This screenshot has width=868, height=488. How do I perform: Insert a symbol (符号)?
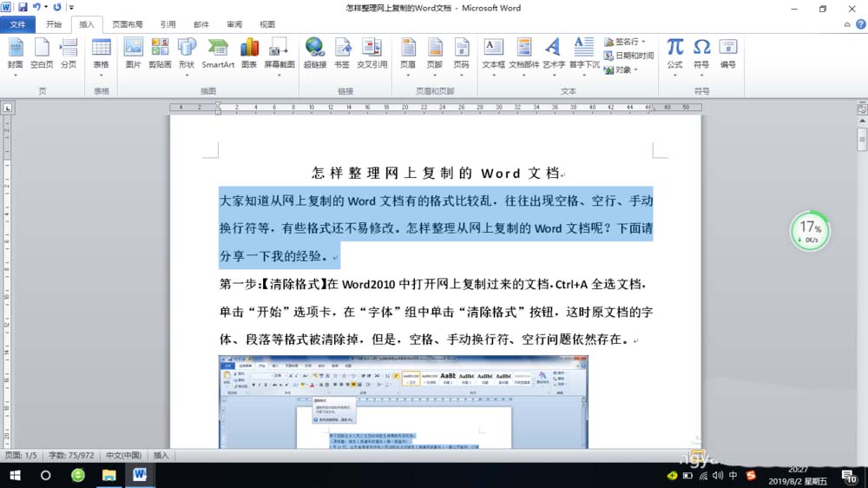point(701,56)
